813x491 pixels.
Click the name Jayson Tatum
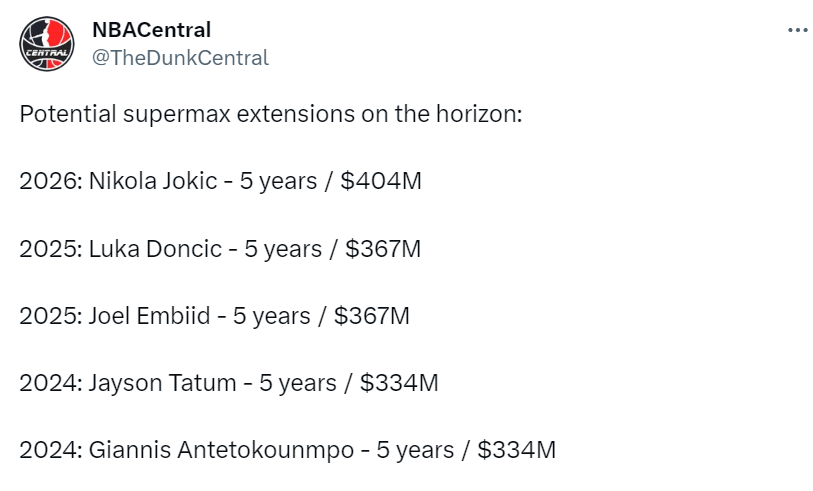pyautogui.click(x=160, y=383)
